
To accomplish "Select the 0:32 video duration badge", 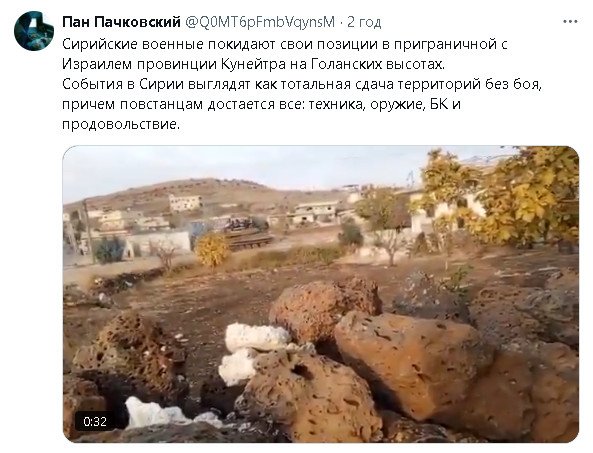I will (x=95, y=421).
